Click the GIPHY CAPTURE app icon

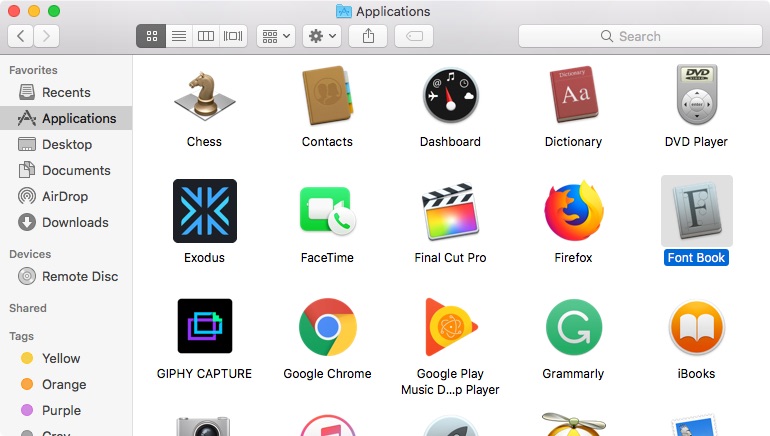(205, 326)
